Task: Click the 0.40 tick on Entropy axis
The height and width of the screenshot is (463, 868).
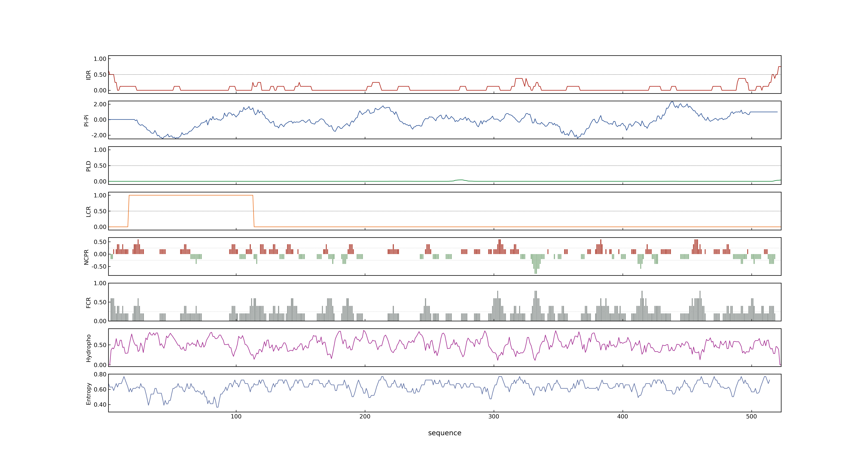Action: click(x=100, y=405)
